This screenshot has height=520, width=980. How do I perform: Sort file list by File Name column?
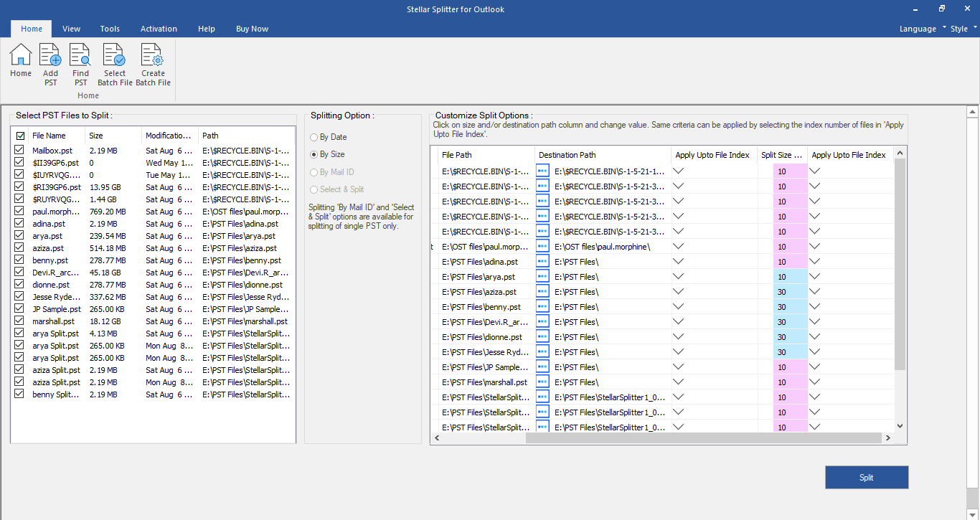click(x=56, y=136)
